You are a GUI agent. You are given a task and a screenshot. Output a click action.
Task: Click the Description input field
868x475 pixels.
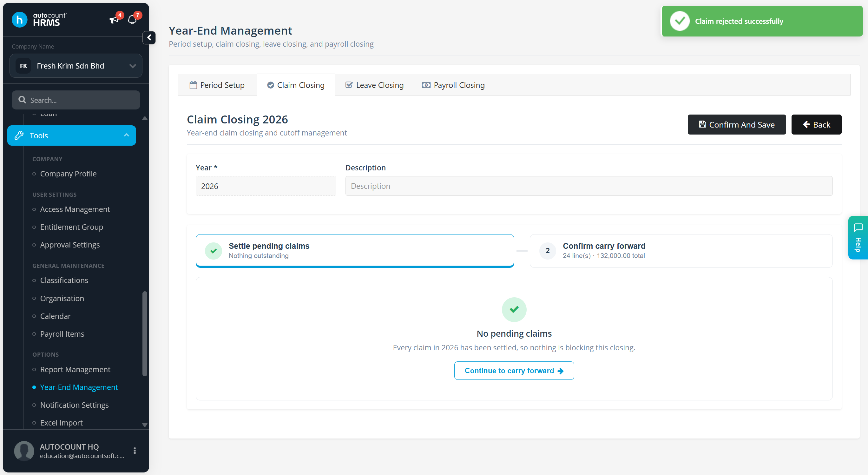589,186
